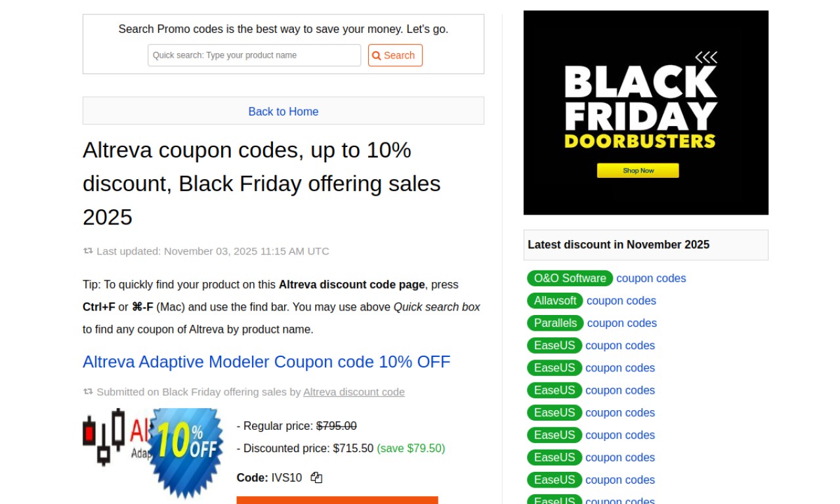The width and height of the screenshot is (840, 504).
Task: Open Altreva Adaptive Modeler Coupon code link
Action: (266, 362)
